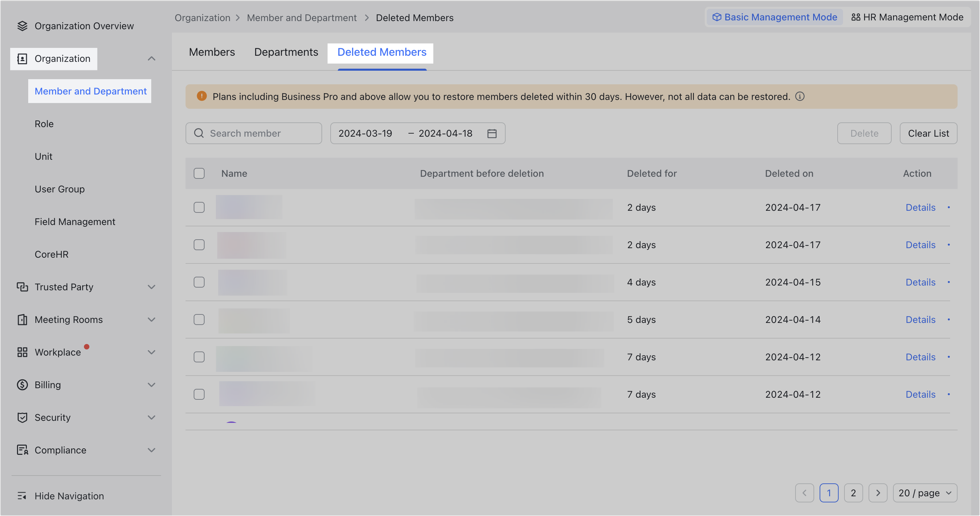Click the info icon in the warning banner

click(x=800, y=96)
